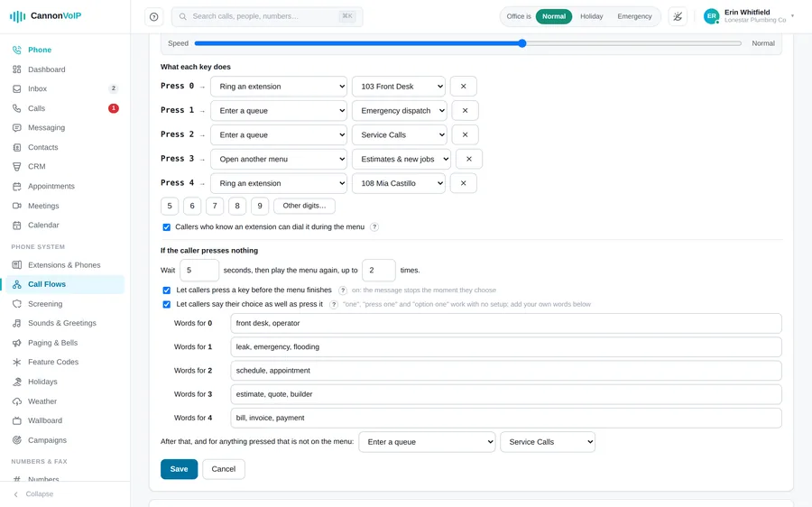Click the Phone icon in sidebar
This screenshot has width=812, height=507.
tap(17, 50)
